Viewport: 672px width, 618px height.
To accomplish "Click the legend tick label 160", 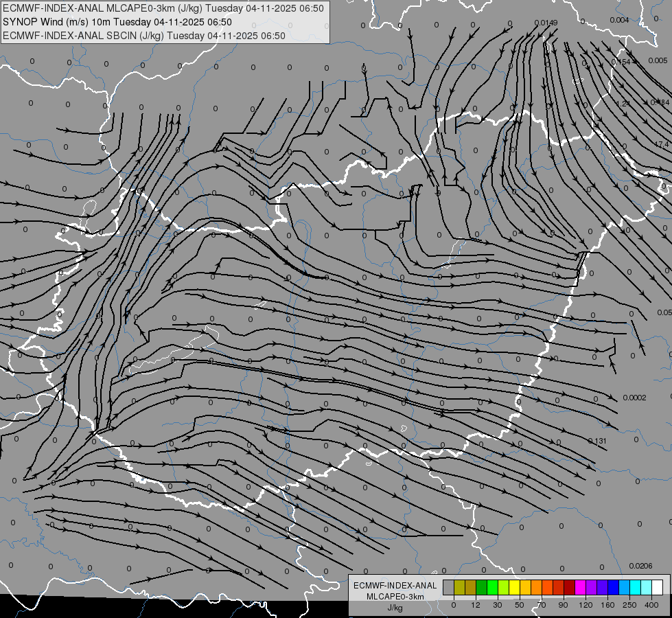I will [607, 605].
